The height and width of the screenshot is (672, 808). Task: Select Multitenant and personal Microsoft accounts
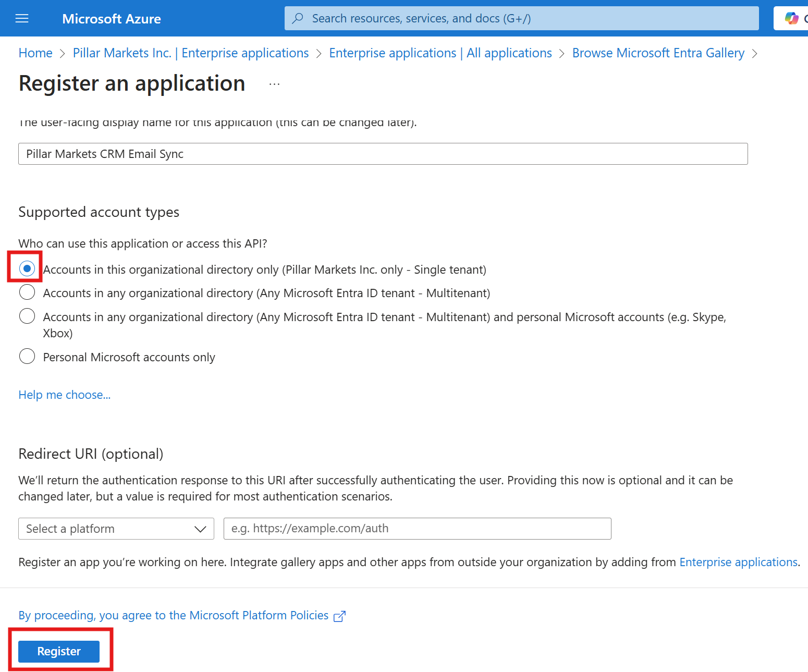[27, 316]
